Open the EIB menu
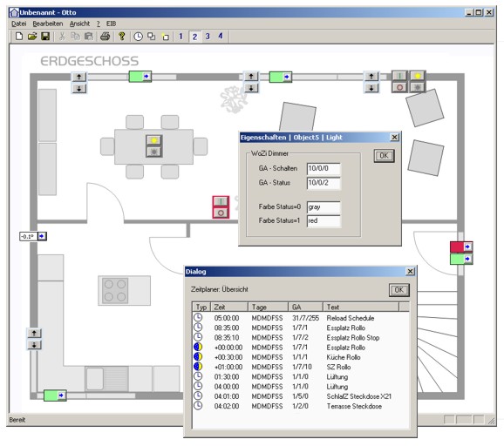The image size is (504, 446). [112, 24]
